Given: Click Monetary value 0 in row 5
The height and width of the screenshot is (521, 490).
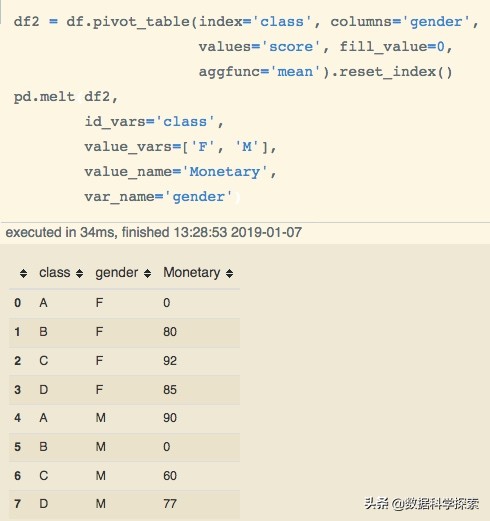Looking at the screenshot, I should coord(167,447).
